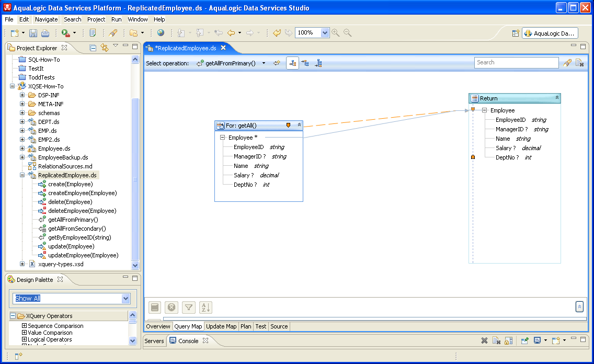Click Collapse All in Project Explorer
Image resolution: width=594 pixels, height=364 pixels.
coord(93,48)
